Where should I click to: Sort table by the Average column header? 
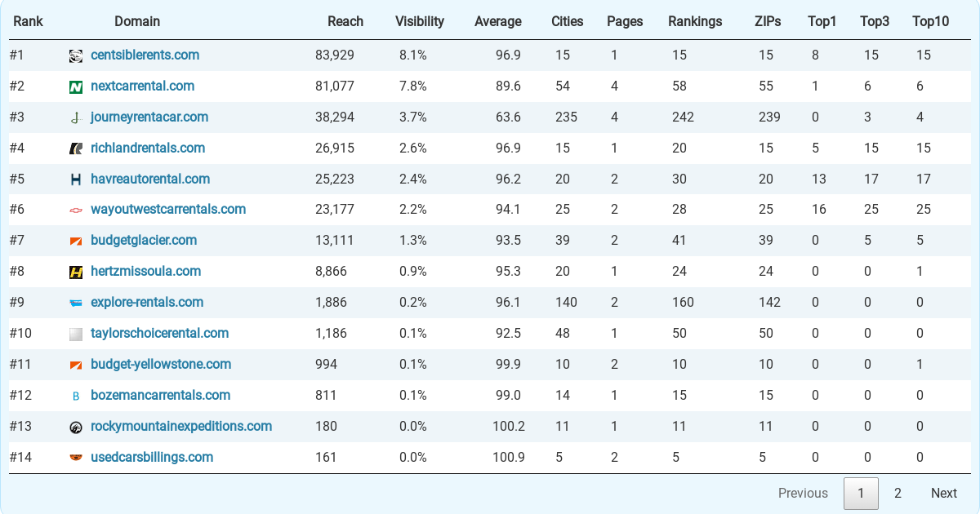coord(498,21)
